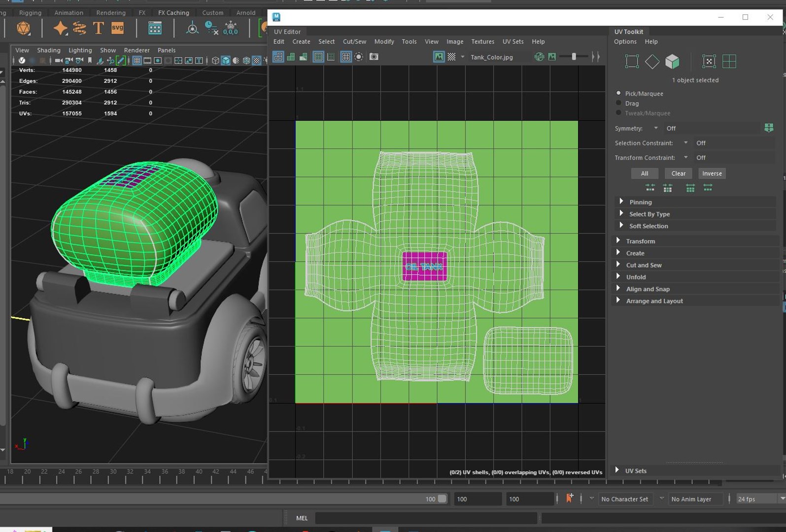Open the No Anim Layer selector

click(x=695, y=499)
